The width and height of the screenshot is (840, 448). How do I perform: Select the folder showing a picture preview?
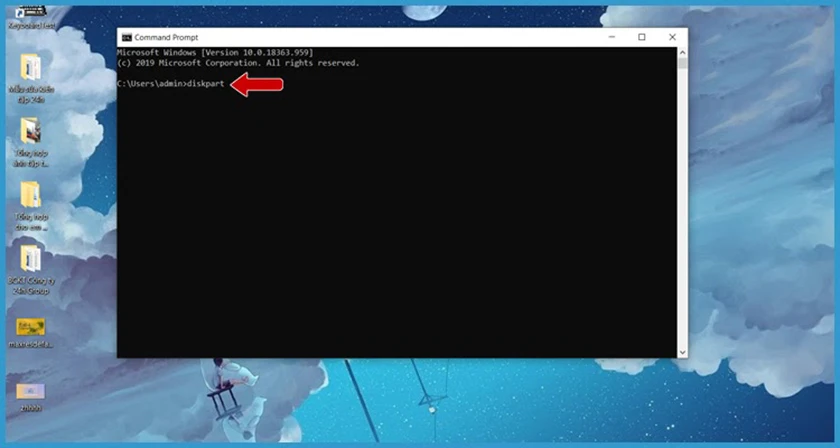tap(31, 142)
